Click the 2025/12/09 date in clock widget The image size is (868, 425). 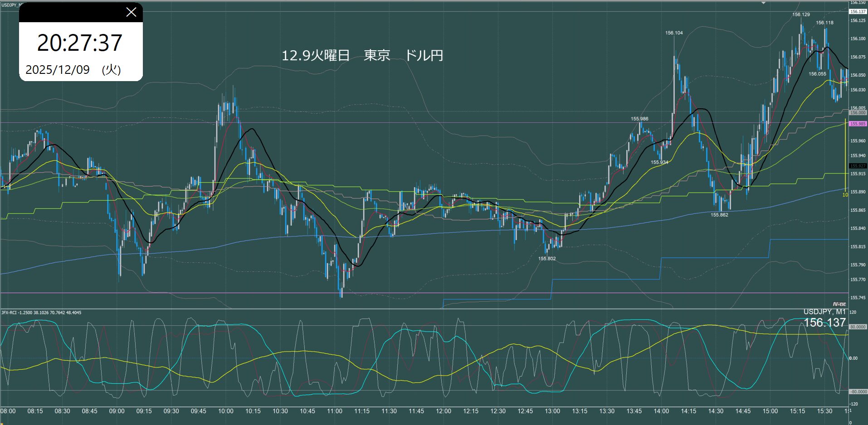point(58,70)
